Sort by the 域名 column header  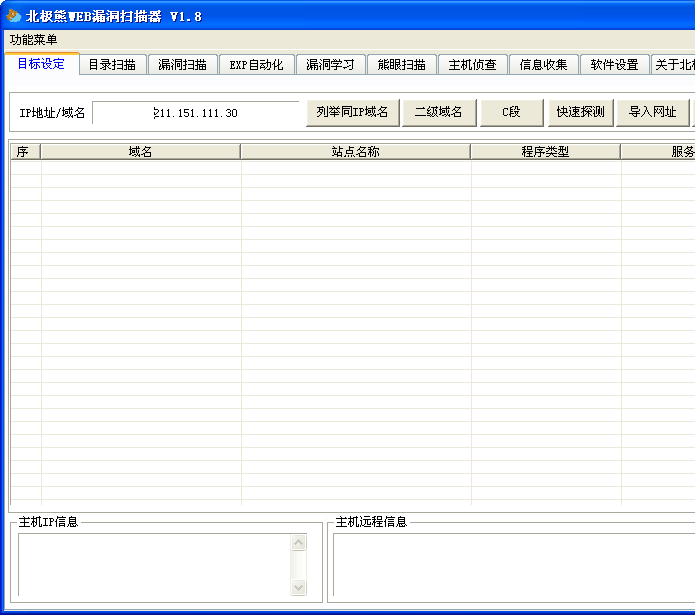point(141,152)
